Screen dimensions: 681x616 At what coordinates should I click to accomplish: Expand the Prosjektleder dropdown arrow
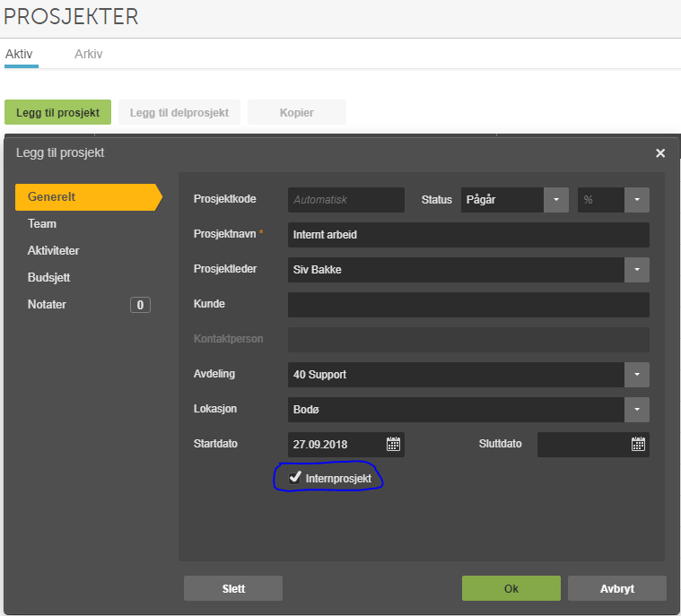(637, 270)
